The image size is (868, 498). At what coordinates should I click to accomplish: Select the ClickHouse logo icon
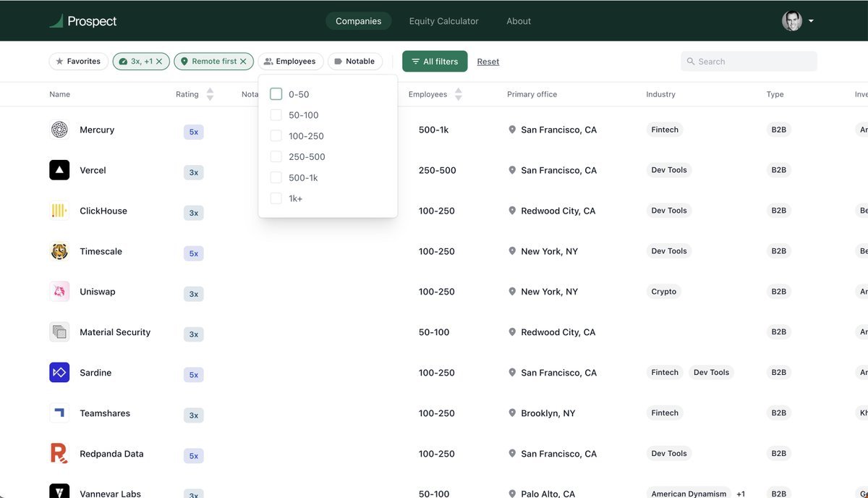(x=59, y=211)
